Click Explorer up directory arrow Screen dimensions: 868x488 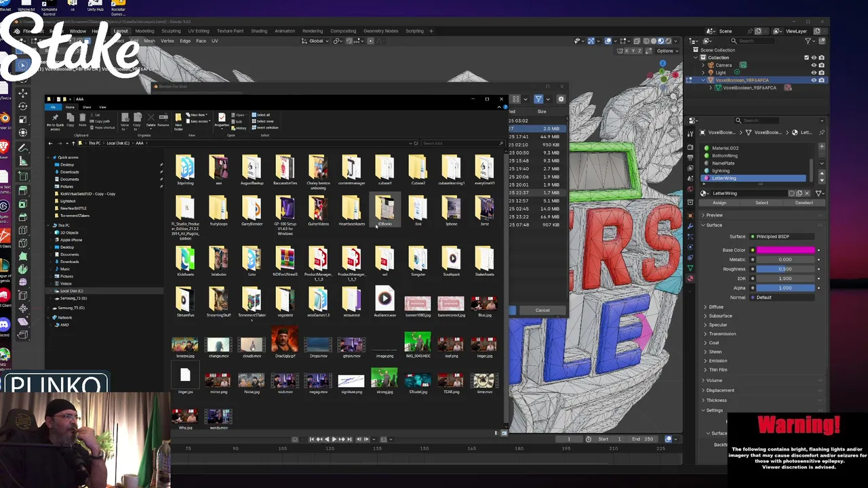click(73, 143)
